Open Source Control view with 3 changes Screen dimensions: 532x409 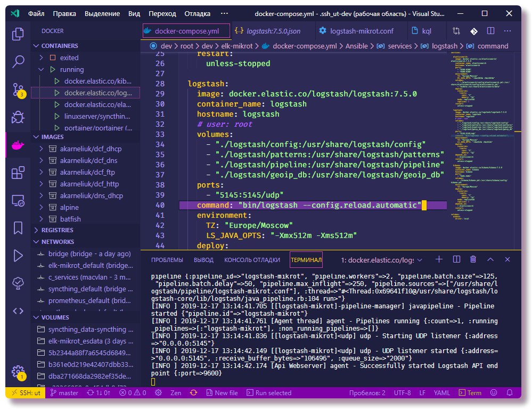pyautogui.click(x=18, y=89)
